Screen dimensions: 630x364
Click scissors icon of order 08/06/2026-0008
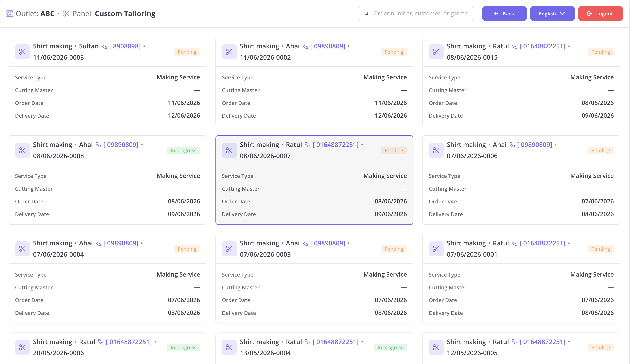pos(22,150)
